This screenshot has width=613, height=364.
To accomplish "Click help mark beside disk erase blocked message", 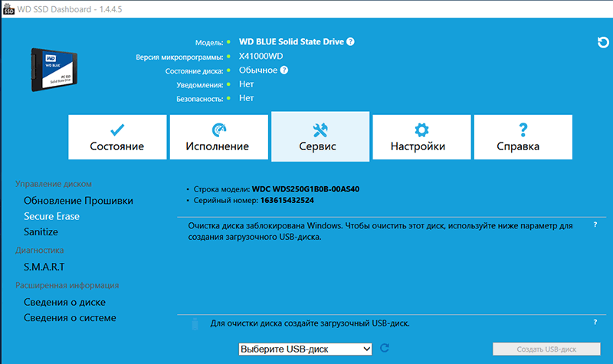I will pos(595,225).
